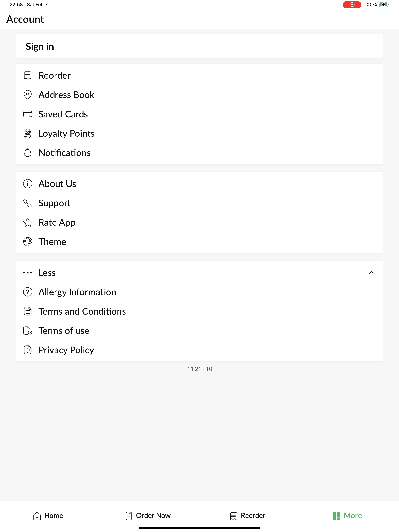Open Address Book via location pin icon

coord(28,95)
